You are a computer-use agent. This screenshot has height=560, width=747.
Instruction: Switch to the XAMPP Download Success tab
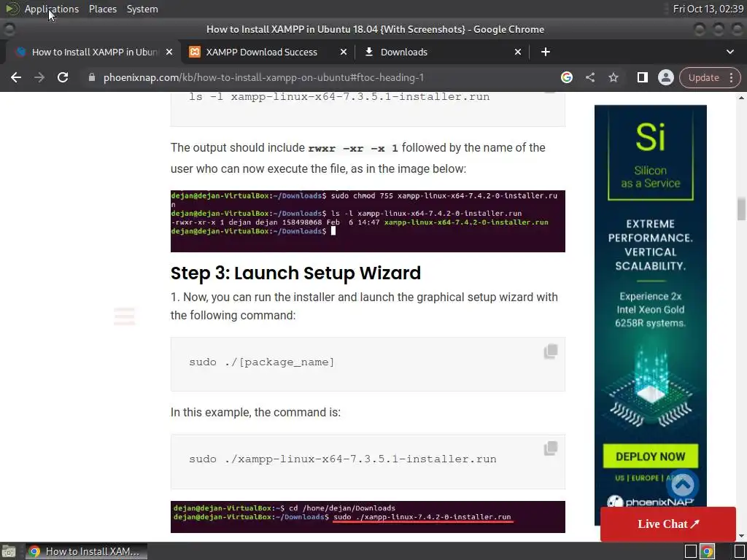click(268, 52)
